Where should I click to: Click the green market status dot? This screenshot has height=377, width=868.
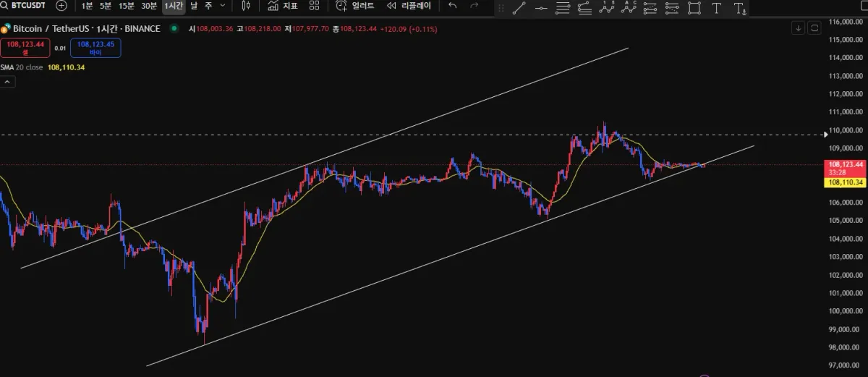click(x=174, y=29)
